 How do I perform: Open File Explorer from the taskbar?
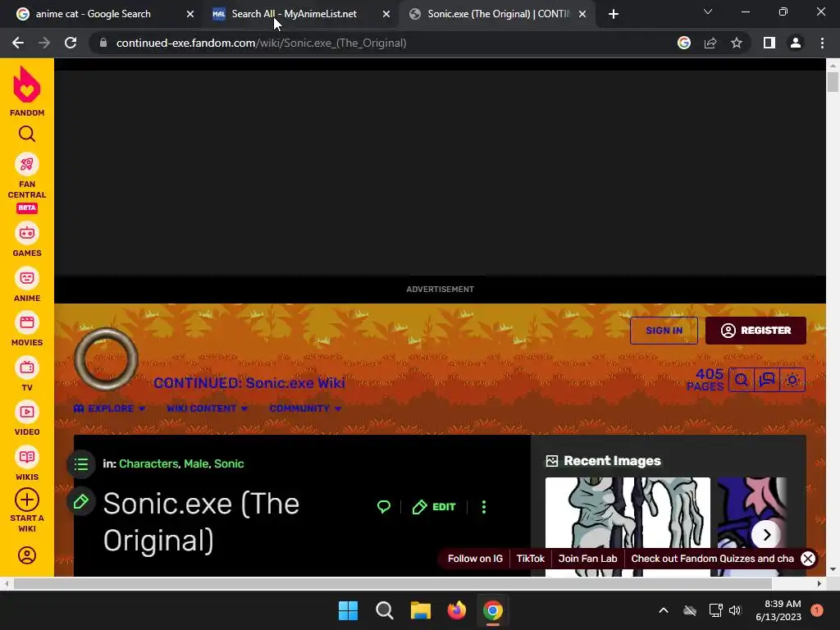click(421, 610)
